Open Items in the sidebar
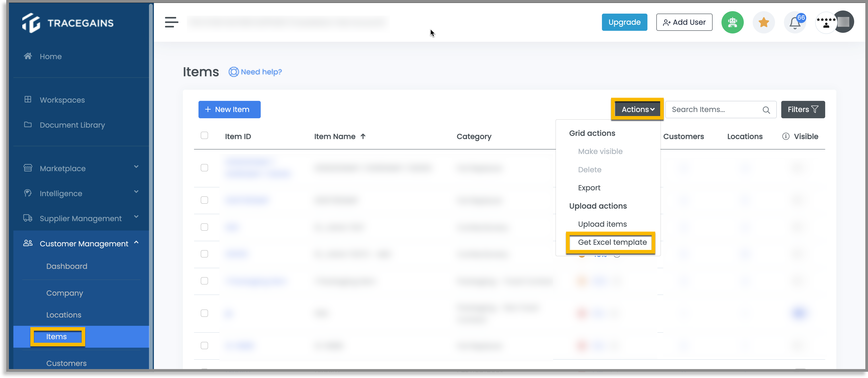This screenshot has height=378, width=868. pyautogui.click(x=56, y=336)
